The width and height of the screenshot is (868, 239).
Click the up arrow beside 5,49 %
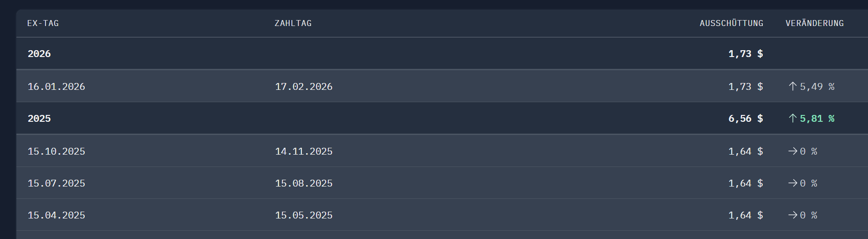tap(792, 87)
